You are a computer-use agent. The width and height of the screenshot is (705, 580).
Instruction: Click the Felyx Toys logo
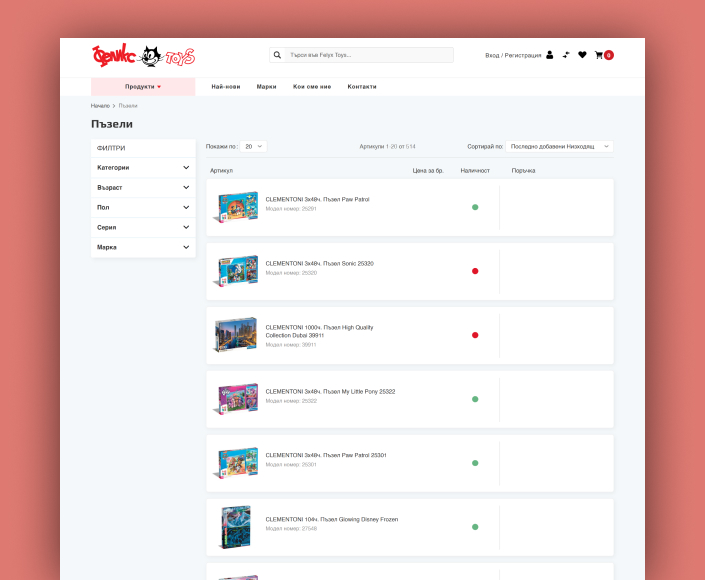coord(142,56)
